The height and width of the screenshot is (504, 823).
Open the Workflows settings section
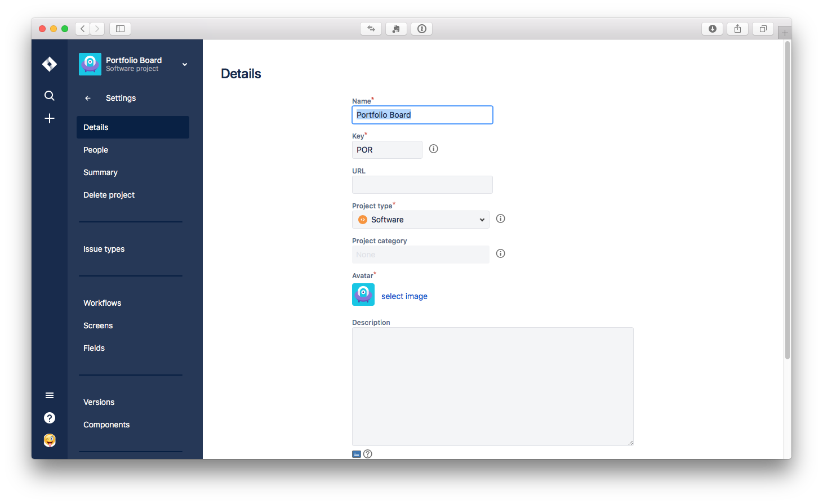[103, 303]
